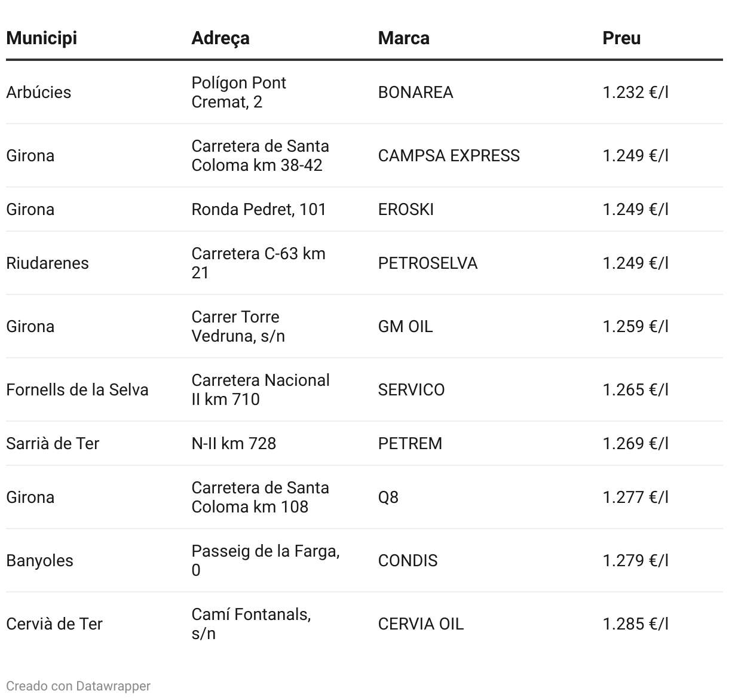Click the PETREM brand cell
Screen dimensions: 729x700
pyautogui.click(x=411, y=444)
